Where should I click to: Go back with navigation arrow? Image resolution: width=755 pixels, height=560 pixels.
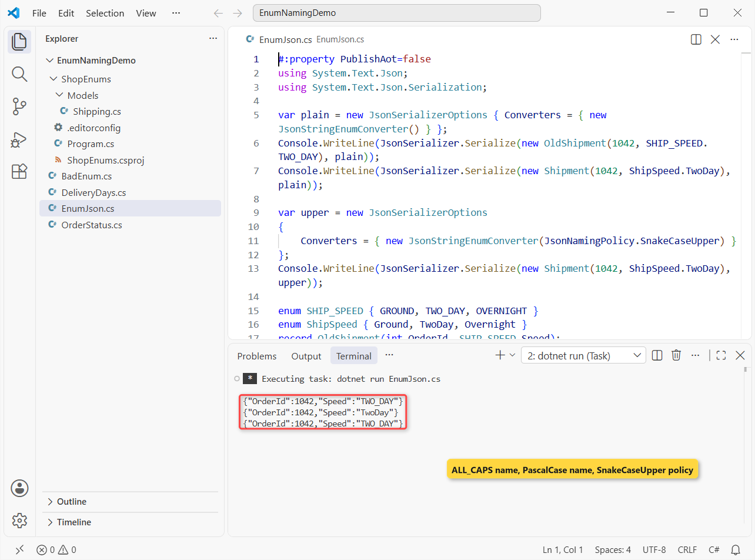[218, 13]
